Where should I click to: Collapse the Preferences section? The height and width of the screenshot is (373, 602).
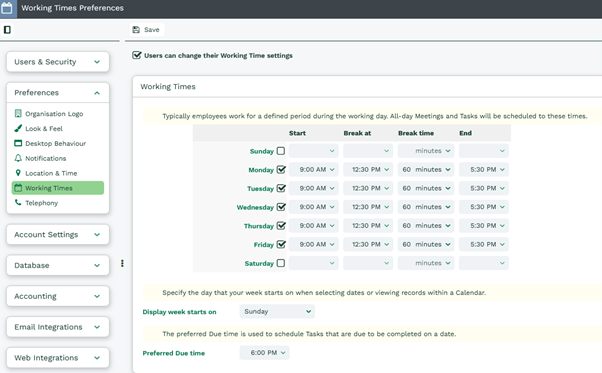(58, 92)
